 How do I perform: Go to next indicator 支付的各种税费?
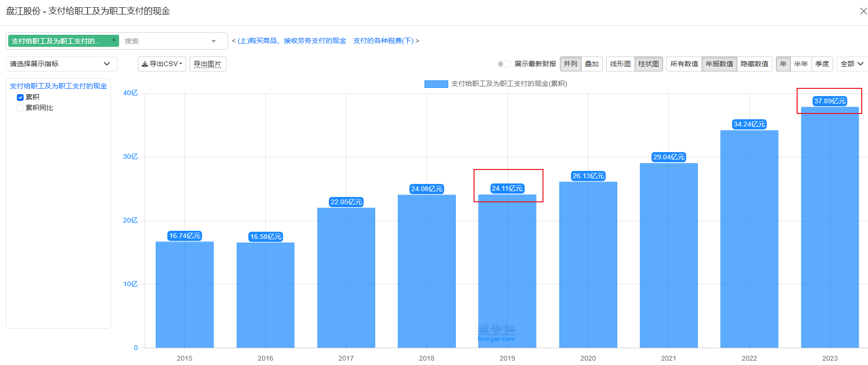click(383, 41)
